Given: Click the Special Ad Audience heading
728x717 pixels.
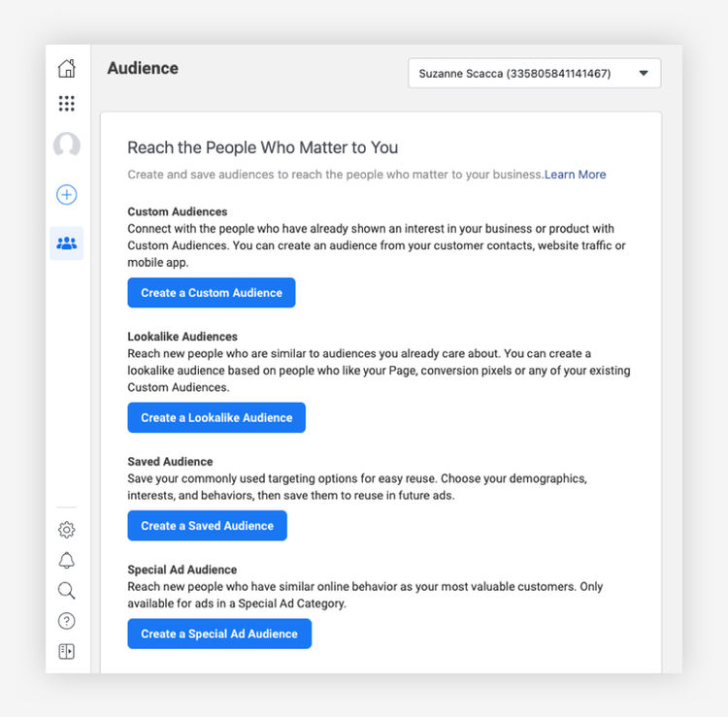Looking at the screenshot, I should [x=182, y=570].
